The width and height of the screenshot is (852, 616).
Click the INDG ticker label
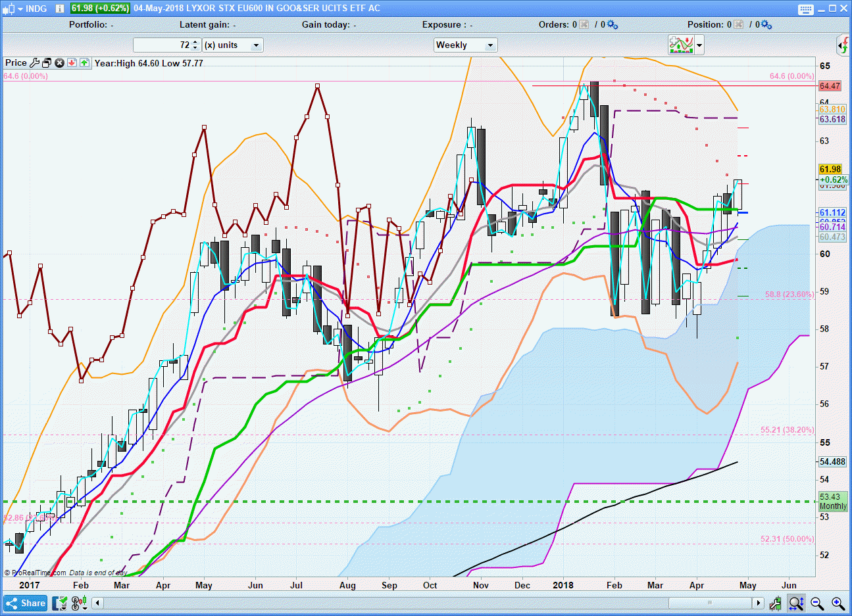tap(37, 9)
